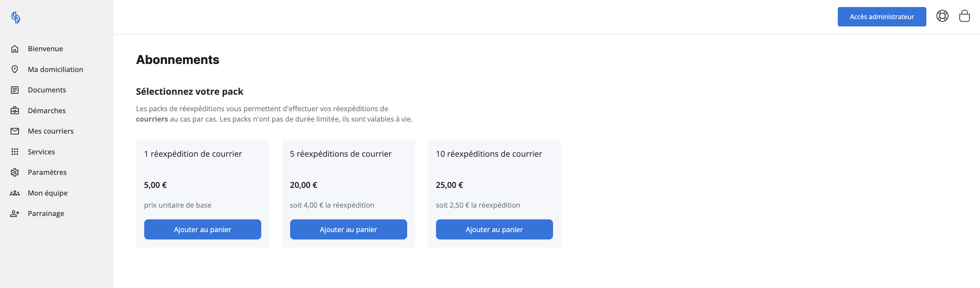Image resolution: width=980 pixels, height=288 pixels.
Task: Click the home icon beside Bienvenue
Action: tap(15, 49)
